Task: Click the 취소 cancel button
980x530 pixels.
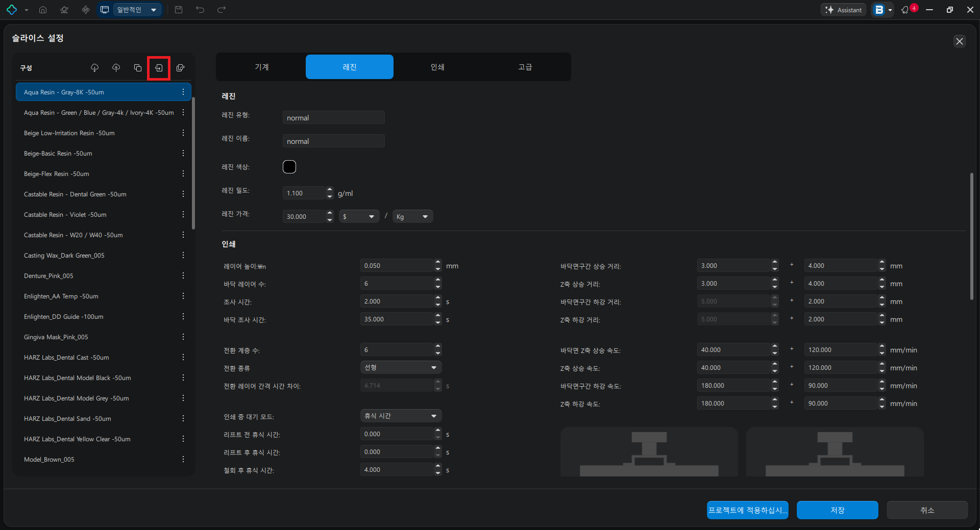Action: point(927,510)
